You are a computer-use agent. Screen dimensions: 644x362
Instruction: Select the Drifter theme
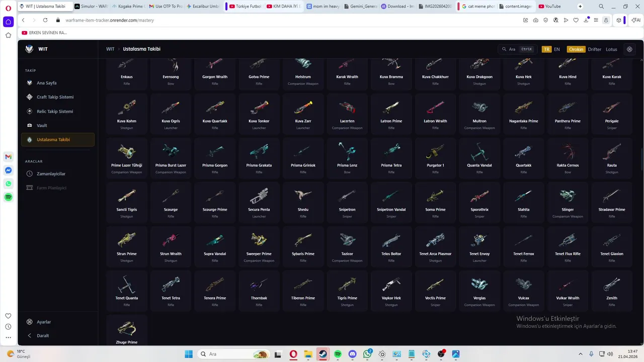[594, 49]
